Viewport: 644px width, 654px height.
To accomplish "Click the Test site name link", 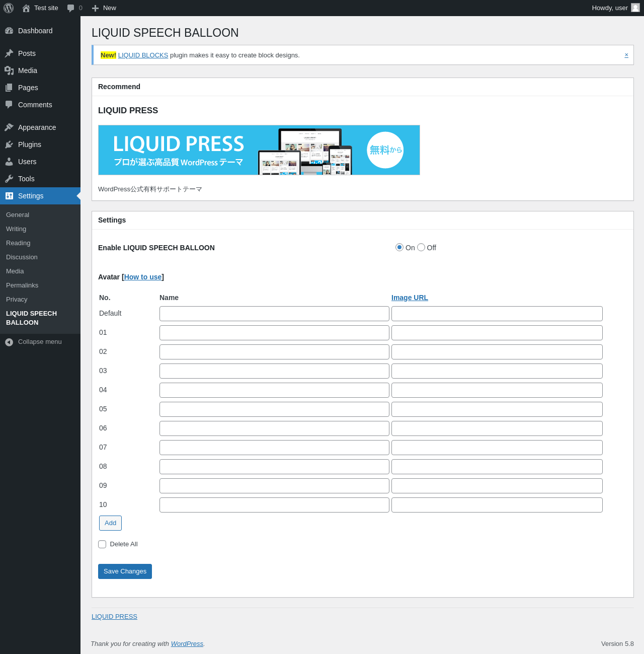I will click(46, 8).
